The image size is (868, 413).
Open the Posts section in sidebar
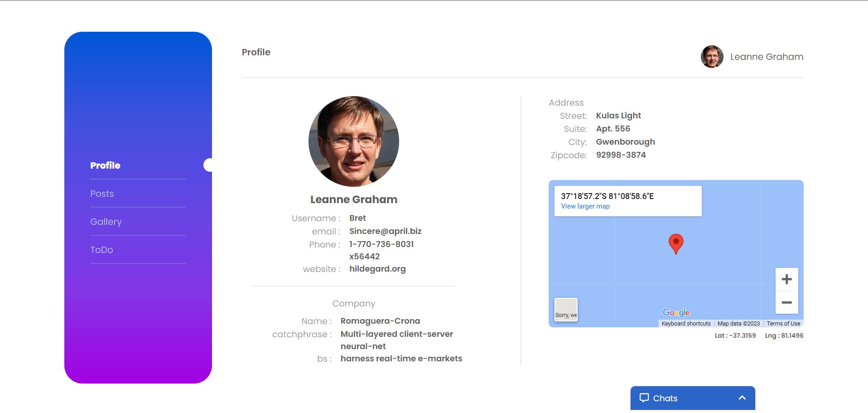[102, 194]
